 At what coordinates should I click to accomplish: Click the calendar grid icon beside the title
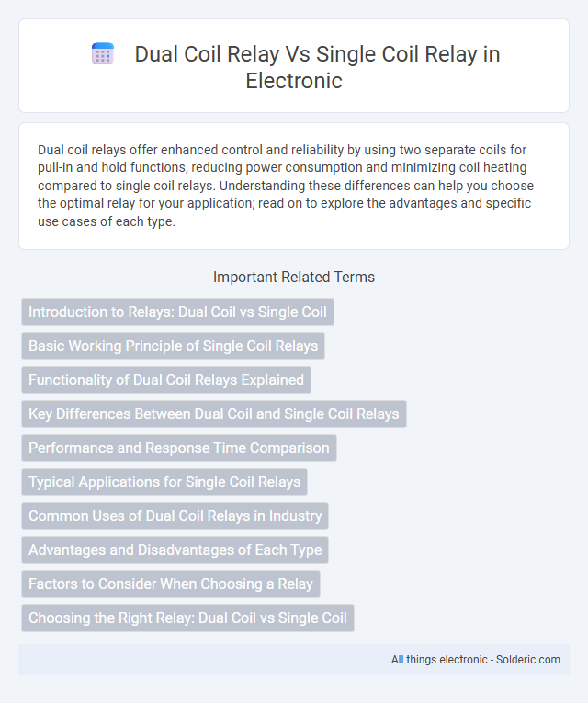click(x=103, y=54)
